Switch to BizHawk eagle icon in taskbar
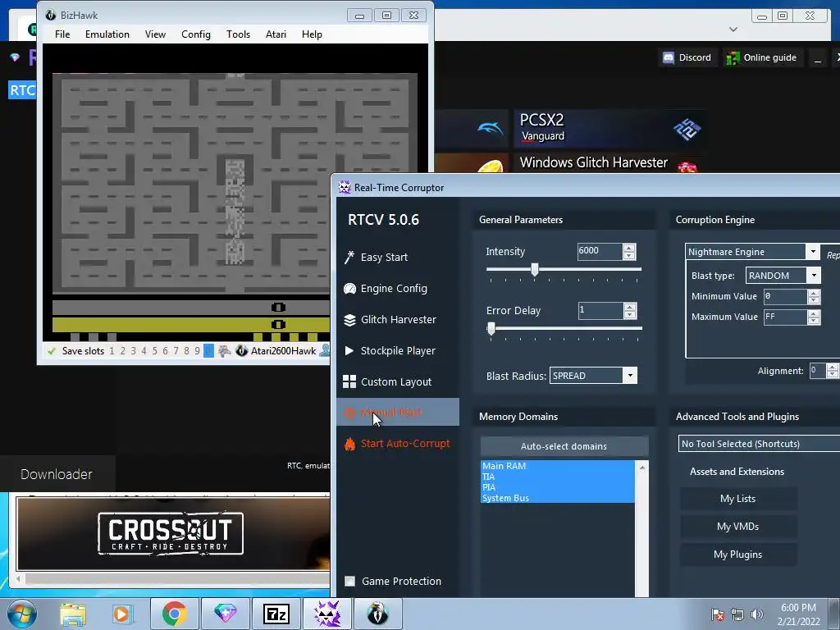The width and height of the screenshot is (840, 630). tap(377, 614)
